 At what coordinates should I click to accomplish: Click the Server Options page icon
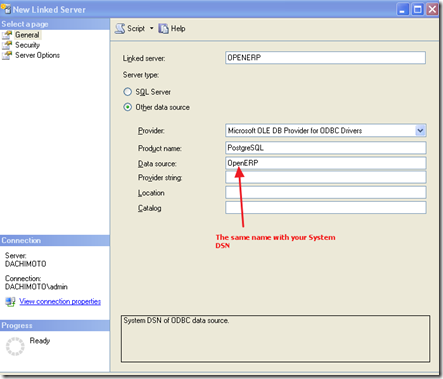pos(7,56)
